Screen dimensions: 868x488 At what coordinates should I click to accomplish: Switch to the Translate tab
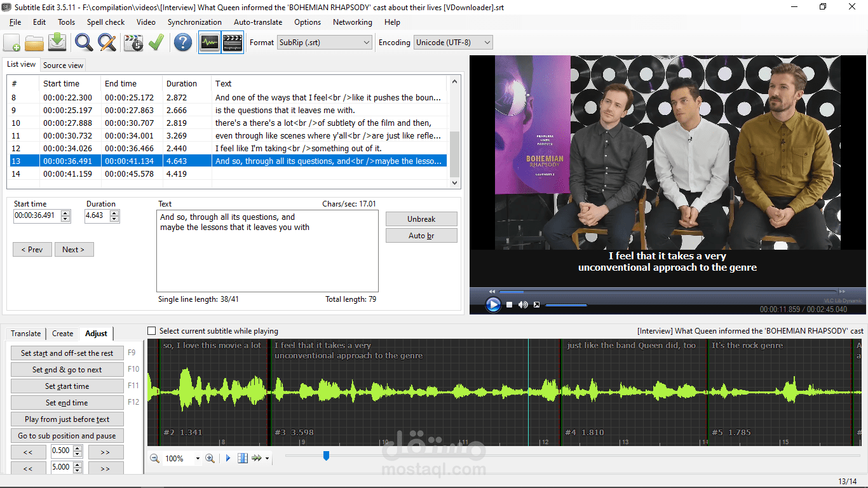tap(25, 334)
